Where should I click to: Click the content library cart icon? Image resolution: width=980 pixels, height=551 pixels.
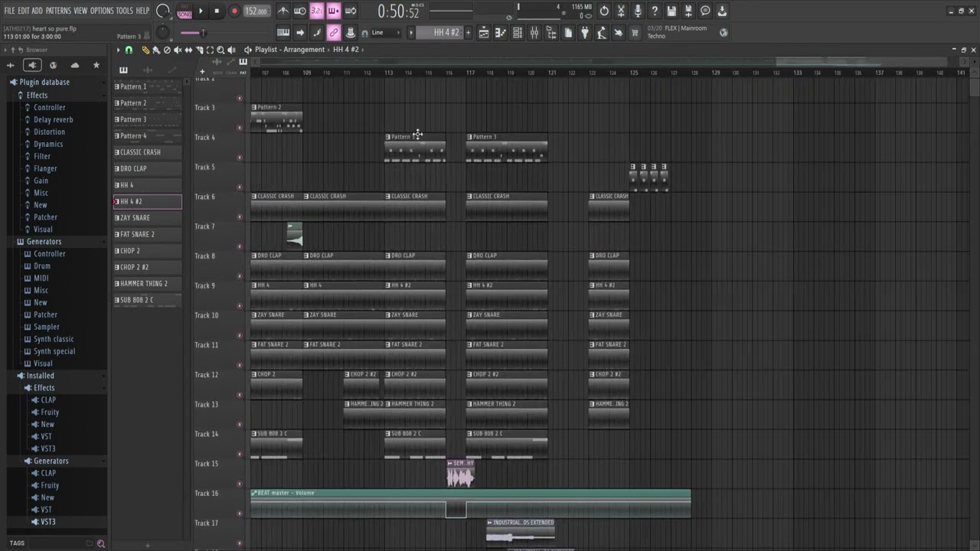coord(634,32)
